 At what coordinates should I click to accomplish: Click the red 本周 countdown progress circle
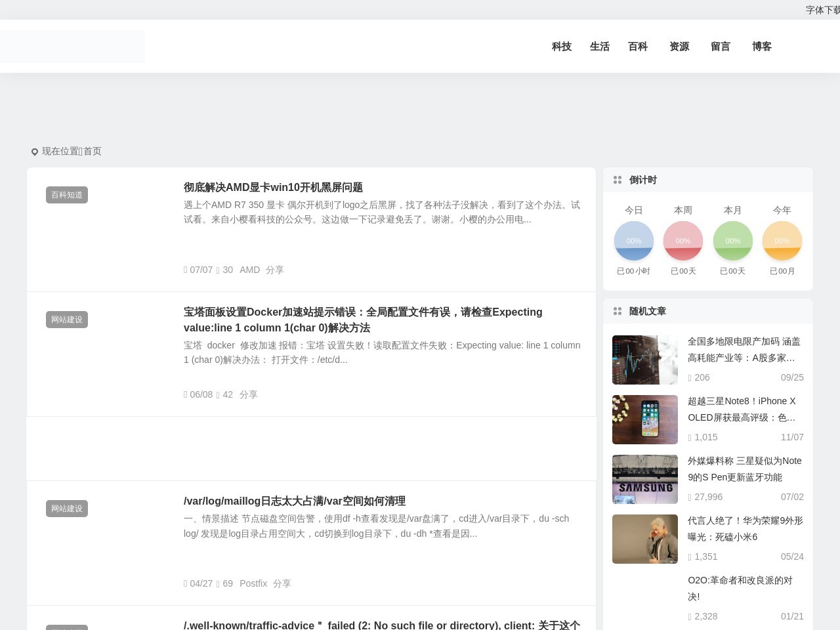point(683,241)
